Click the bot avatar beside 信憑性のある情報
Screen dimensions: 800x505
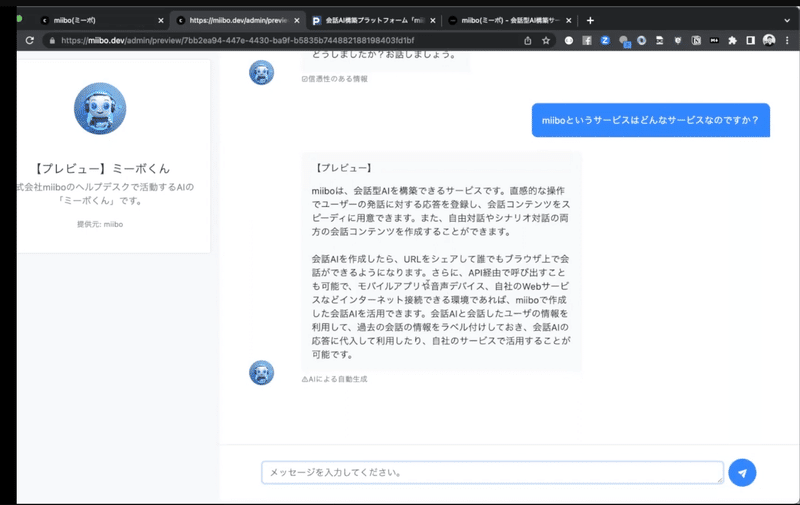pos(261,72)
